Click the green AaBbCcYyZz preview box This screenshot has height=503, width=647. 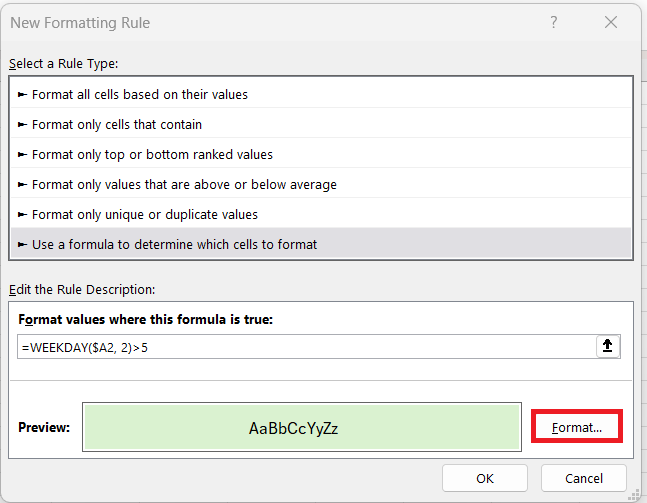[x=302, y=427]
